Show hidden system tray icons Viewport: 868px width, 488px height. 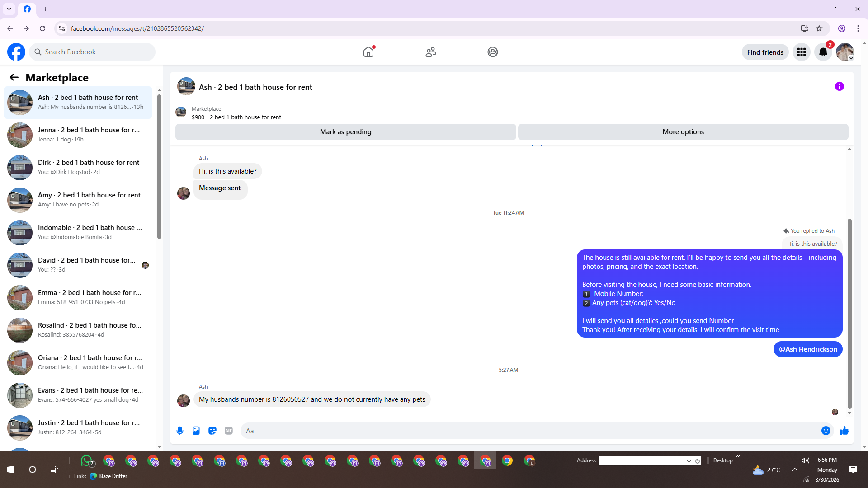pyautogui.click(x=794, y=470)
